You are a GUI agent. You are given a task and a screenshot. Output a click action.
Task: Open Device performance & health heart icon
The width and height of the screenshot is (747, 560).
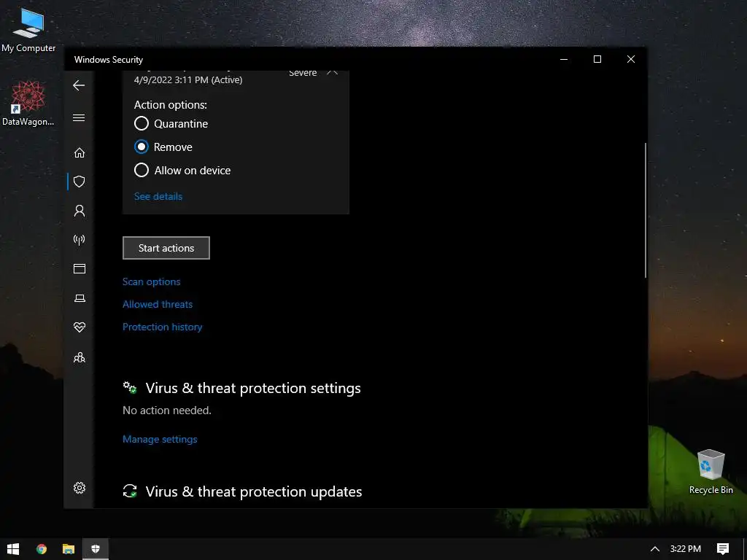coord(80,327)
